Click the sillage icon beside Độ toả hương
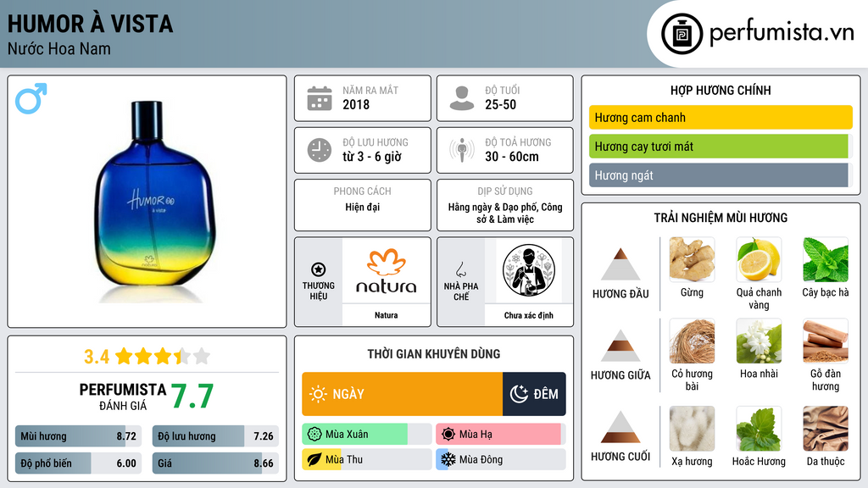868x488 pixels. coord(462,150)
